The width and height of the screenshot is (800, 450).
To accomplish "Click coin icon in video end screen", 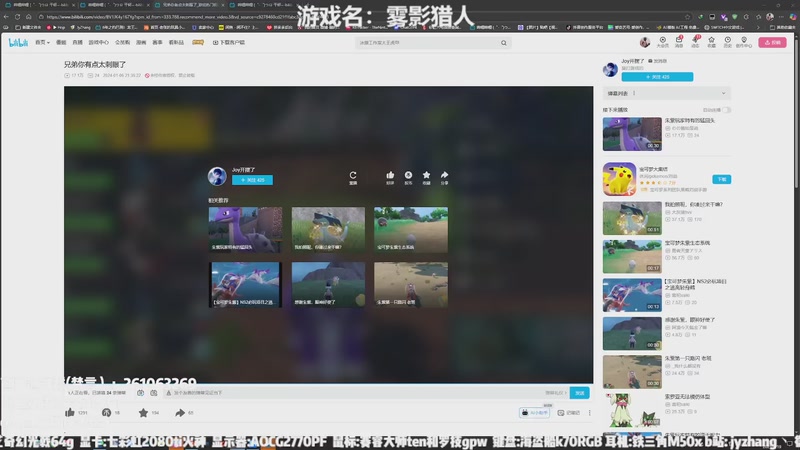I will [408, 177].
